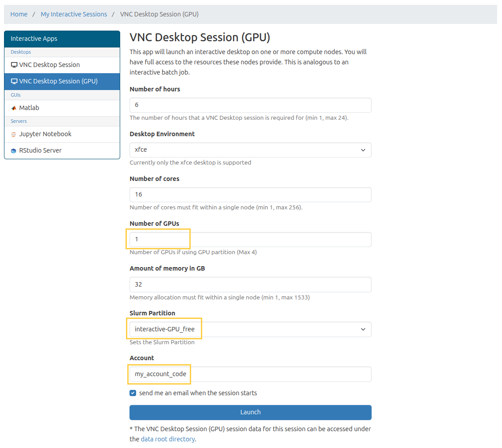Click the RStudio Server icon

tap(14, 151)
